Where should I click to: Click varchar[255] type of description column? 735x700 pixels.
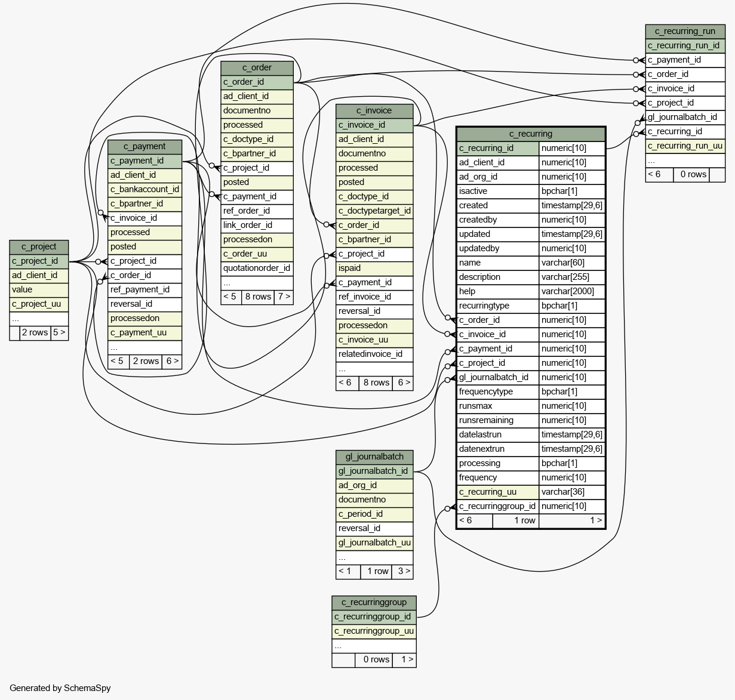click(x=572, y=277)
